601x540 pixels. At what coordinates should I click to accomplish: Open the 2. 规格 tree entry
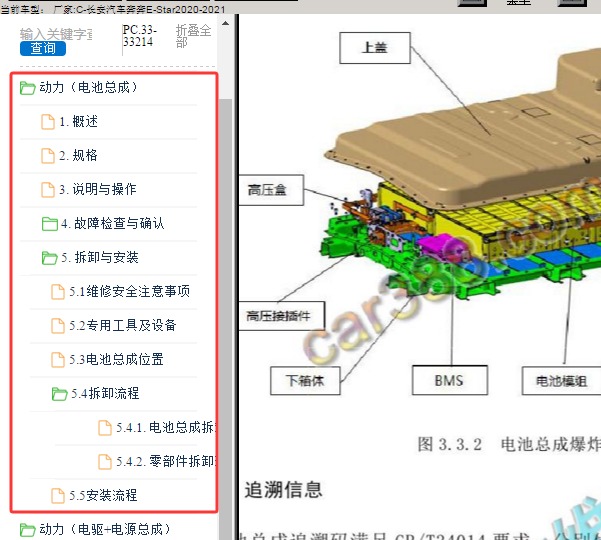click(79, 156)
